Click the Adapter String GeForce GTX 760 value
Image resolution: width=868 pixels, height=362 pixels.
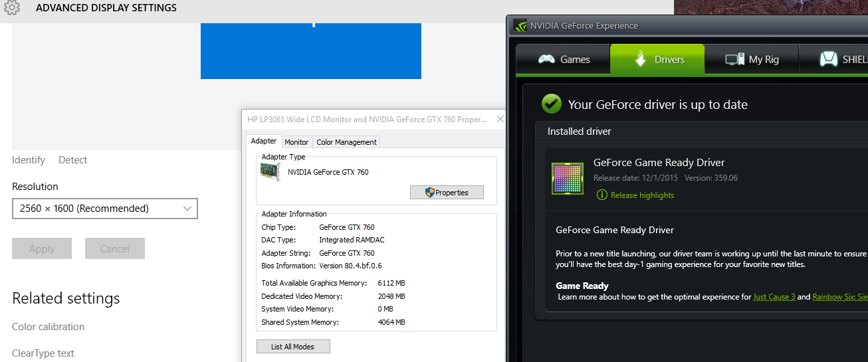tap(347, 253)
